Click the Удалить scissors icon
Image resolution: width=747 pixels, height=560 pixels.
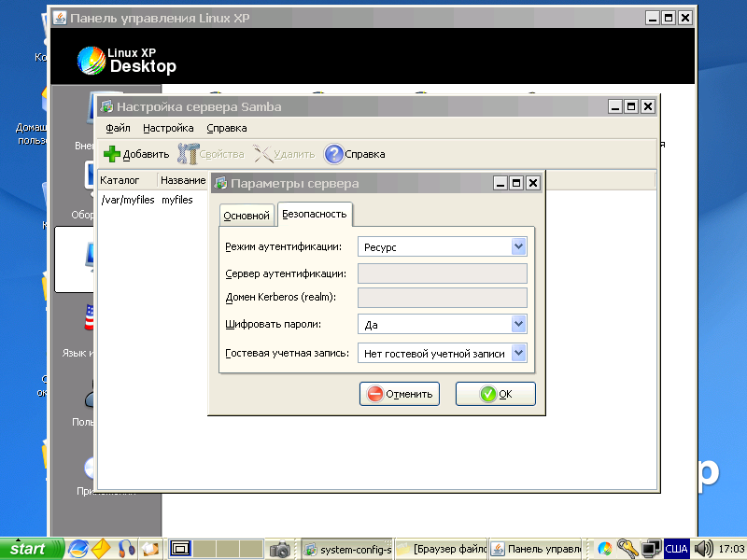point(263,154)
